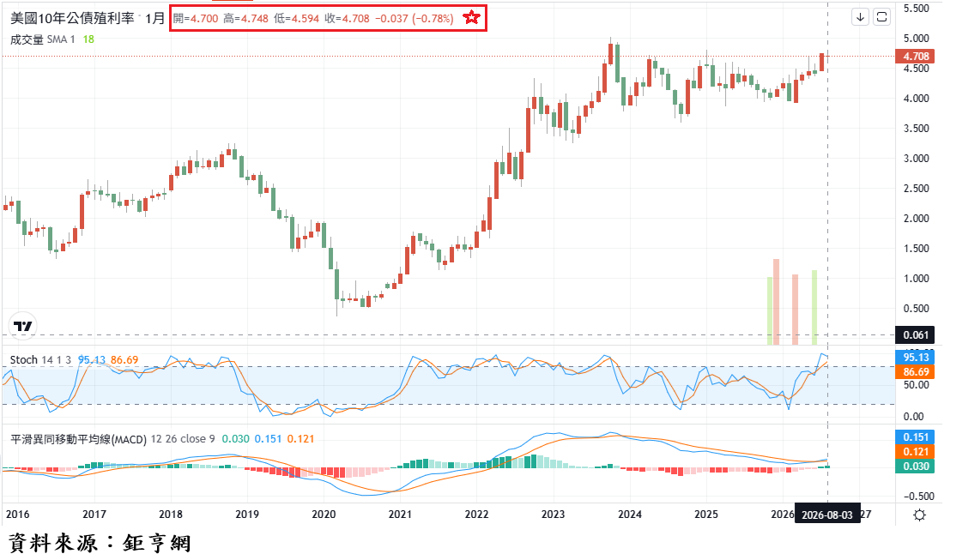Click the fullscreen toggle icon at top right
This screenshot has height=560, width=956.
coord(881,17)
